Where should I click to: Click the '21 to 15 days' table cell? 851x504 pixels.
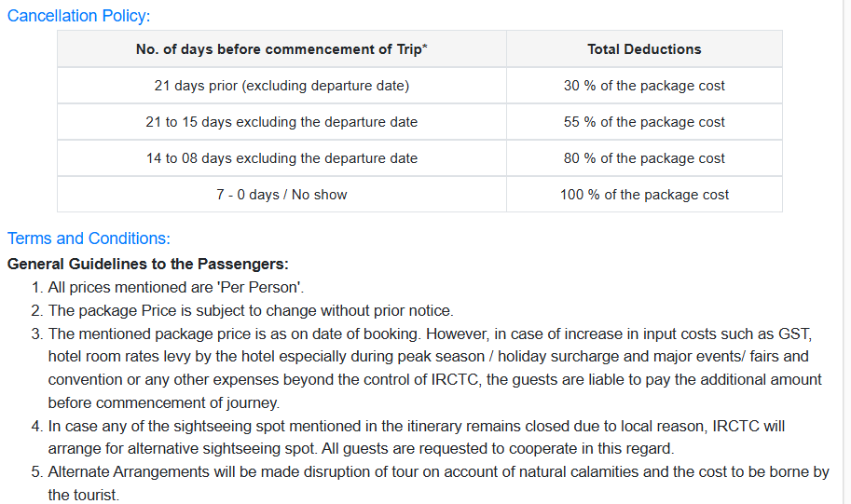[281, 122]
